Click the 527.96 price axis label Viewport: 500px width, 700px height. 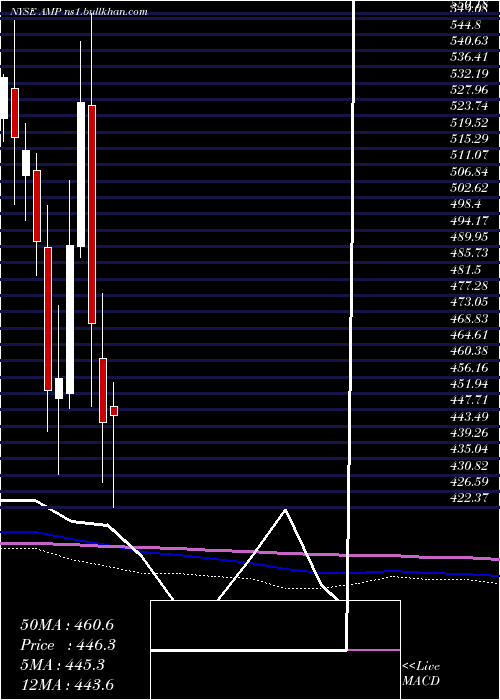469,90
